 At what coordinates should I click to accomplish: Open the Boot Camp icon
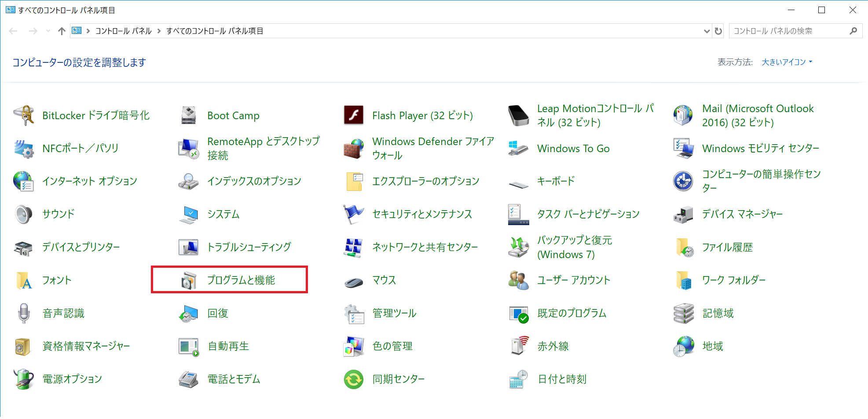(189, 116)
